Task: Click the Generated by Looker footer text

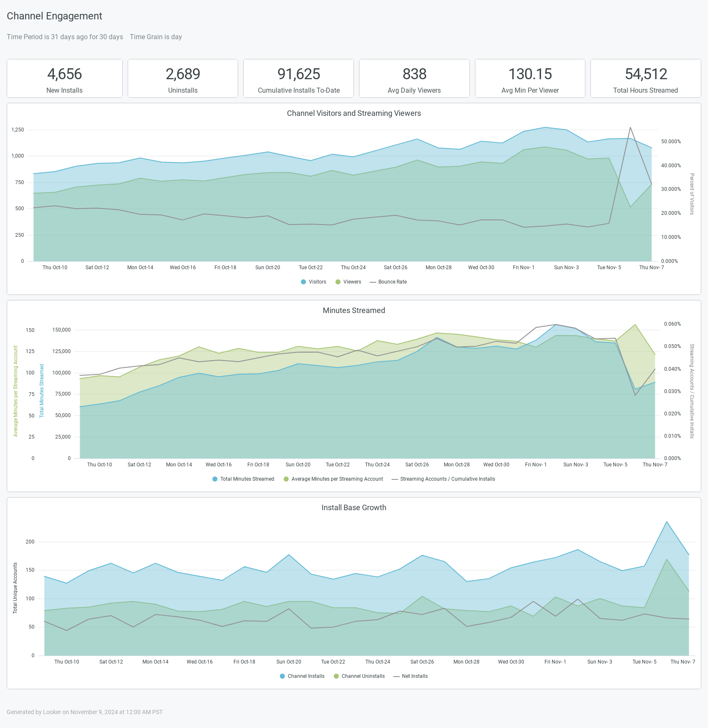Action: (85, 712)
